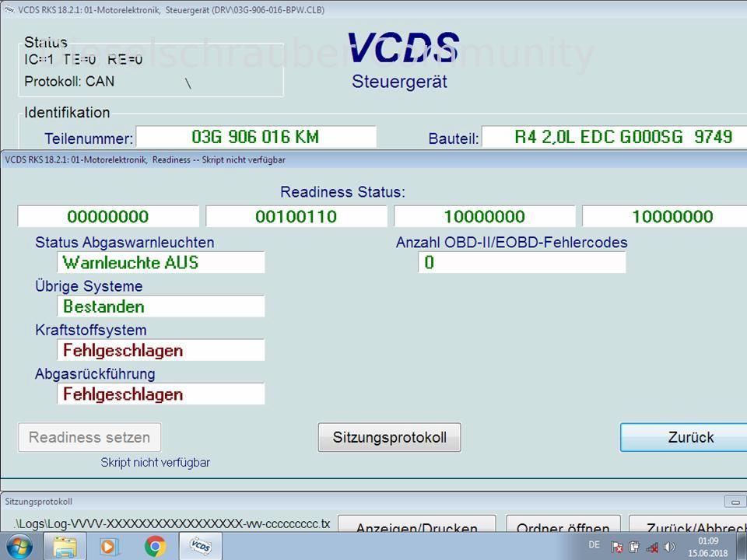Open the Sitzungsprotokoll button
This screenshot has width=747, height=560.
(x=390, y=437)
